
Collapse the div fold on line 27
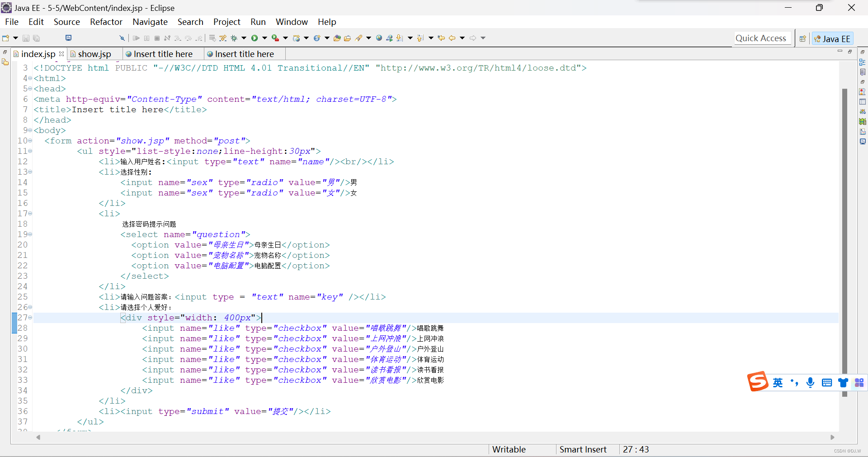click(30, 318)
